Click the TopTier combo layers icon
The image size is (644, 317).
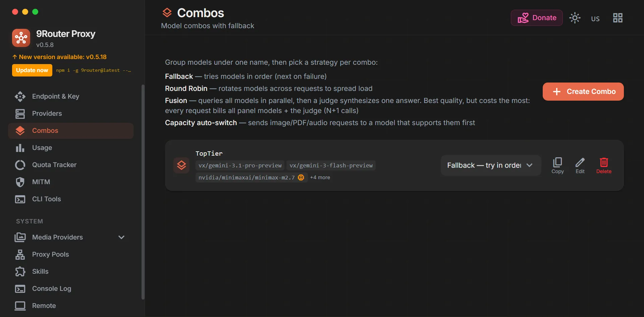[181, 165]
